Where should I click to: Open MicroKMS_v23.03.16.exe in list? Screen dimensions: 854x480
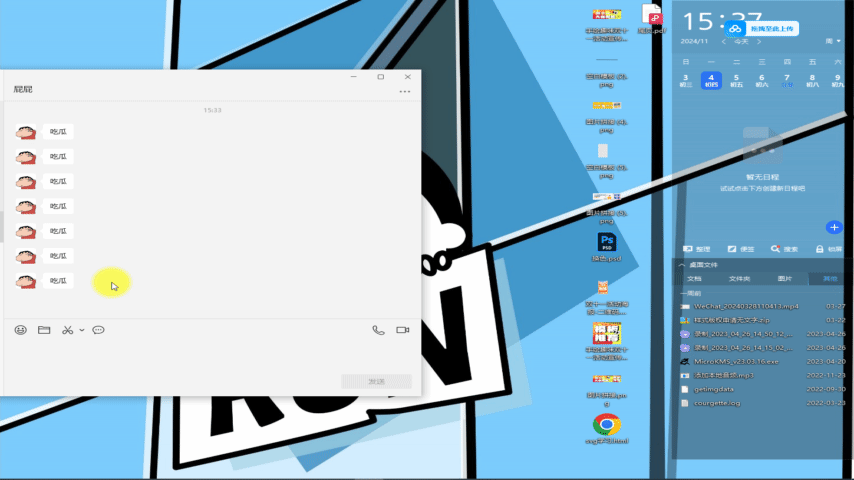tap(762, 362)
